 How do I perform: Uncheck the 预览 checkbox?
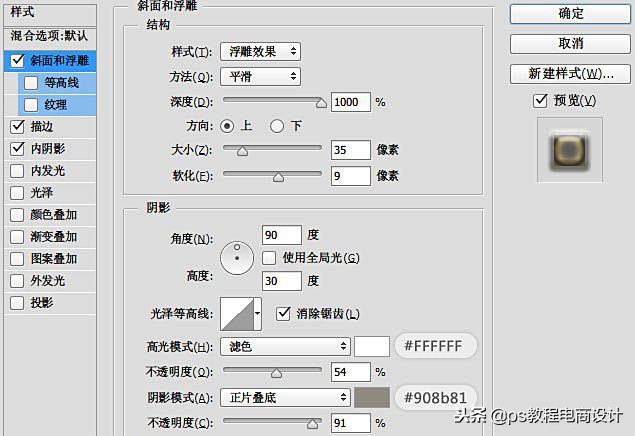tap(540, 100)
